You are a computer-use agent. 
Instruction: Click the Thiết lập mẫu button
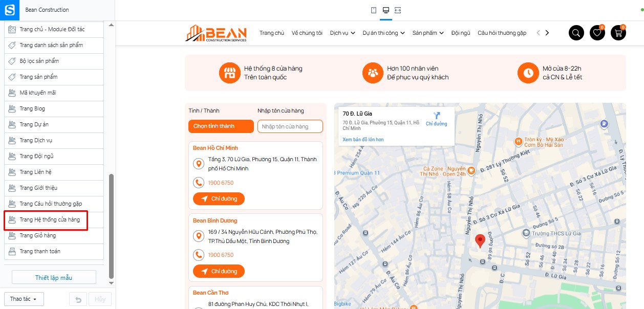point(54,277)
